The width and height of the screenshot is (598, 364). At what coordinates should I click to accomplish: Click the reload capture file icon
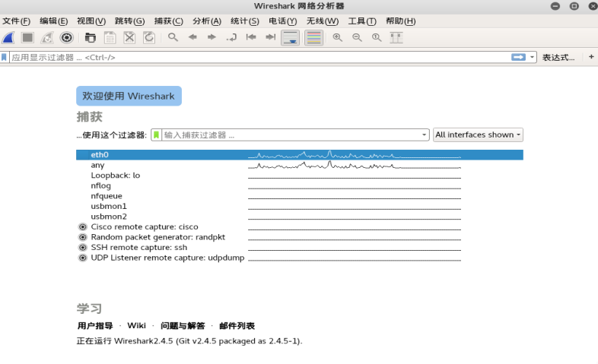pyautogui.click(x=148, y=38)
